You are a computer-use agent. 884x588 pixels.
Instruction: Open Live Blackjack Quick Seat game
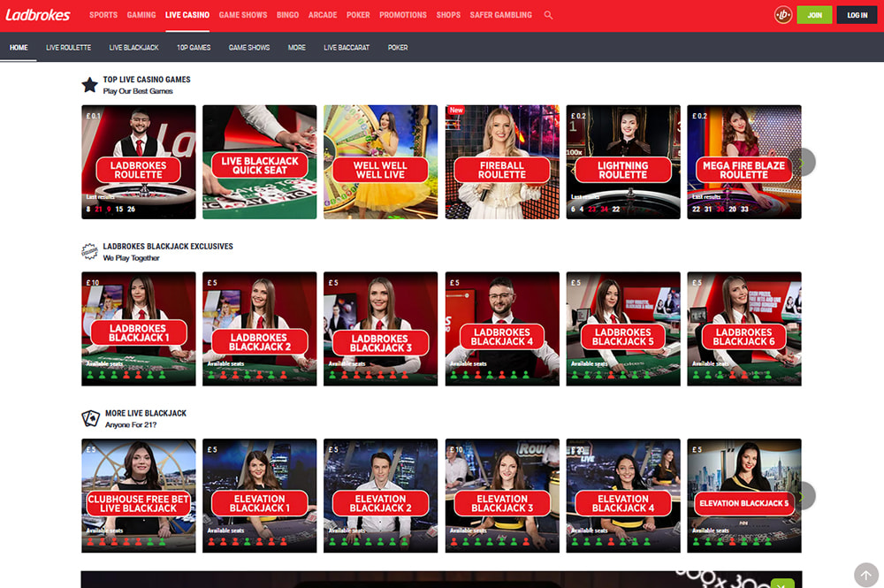pyautogui.click(x=259, y=162)
